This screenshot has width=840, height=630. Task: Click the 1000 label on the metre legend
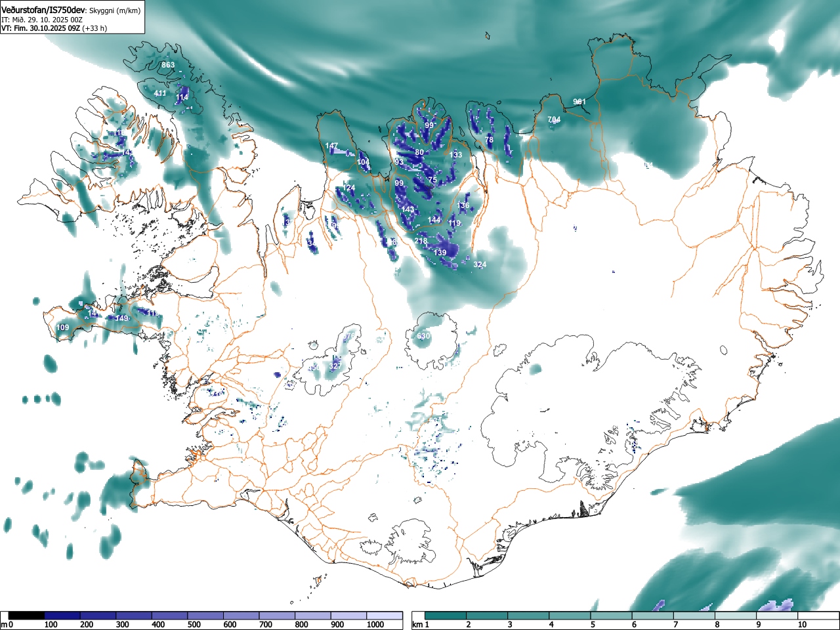375,625
